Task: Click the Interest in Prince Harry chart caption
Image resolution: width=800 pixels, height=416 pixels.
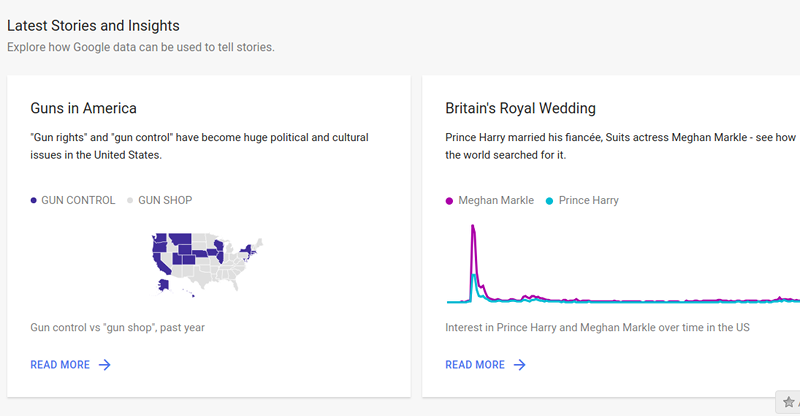Action: click(x=597, y=327)
